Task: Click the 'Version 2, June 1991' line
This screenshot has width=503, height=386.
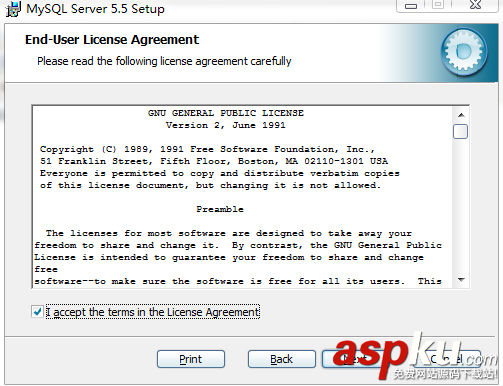Action: (226, 125)
